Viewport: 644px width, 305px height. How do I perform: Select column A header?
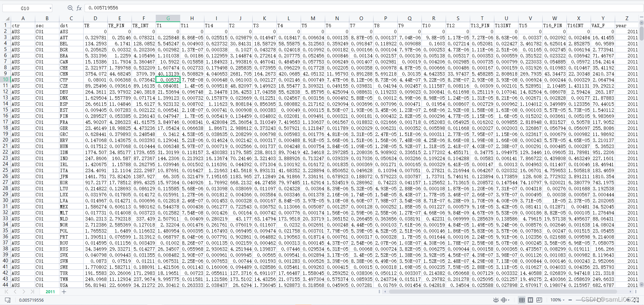pos(23,18)
